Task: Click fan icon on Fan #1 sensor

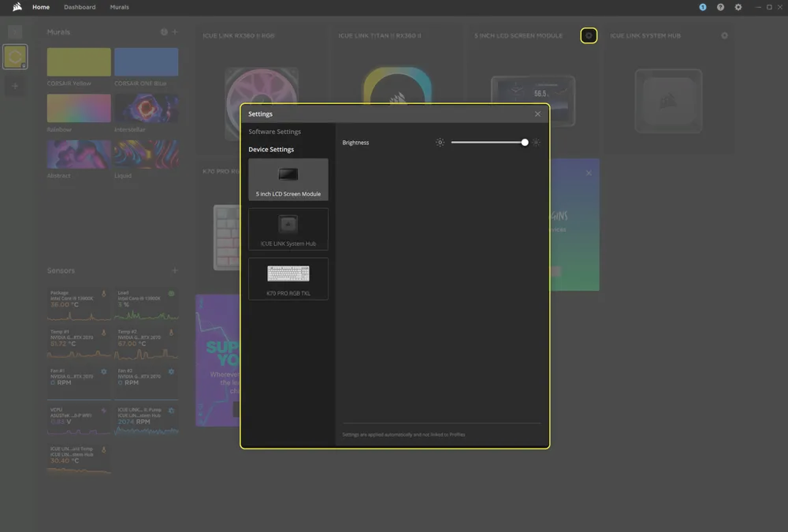Action: click(103, 371)
